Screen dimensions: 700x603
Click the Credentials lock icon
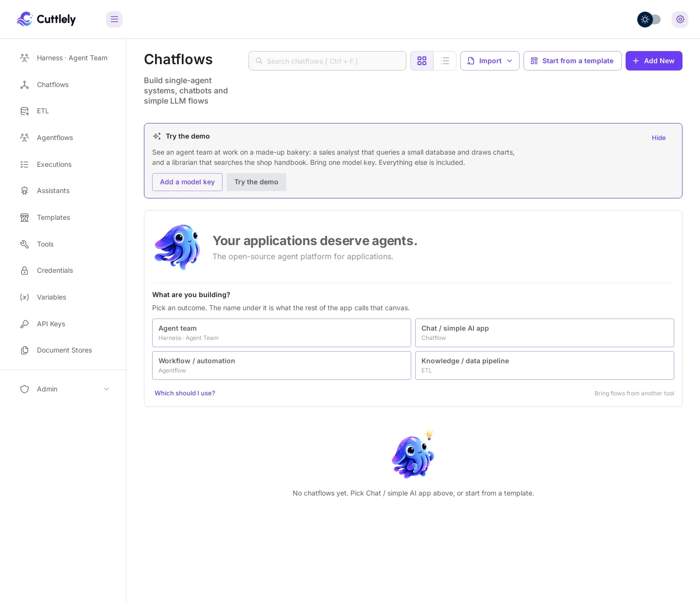tap(24, 270)
